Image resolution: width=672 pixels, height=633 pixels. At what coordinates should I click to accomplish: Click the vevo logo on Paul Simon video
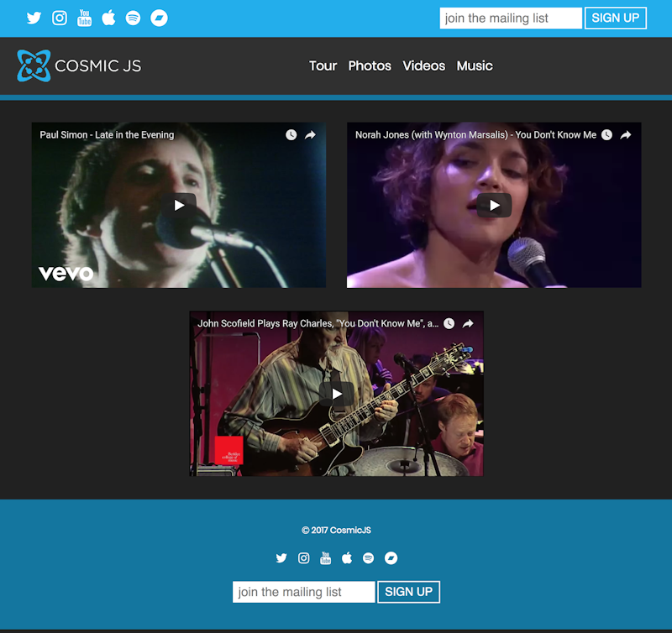click(x=66, y=273)
